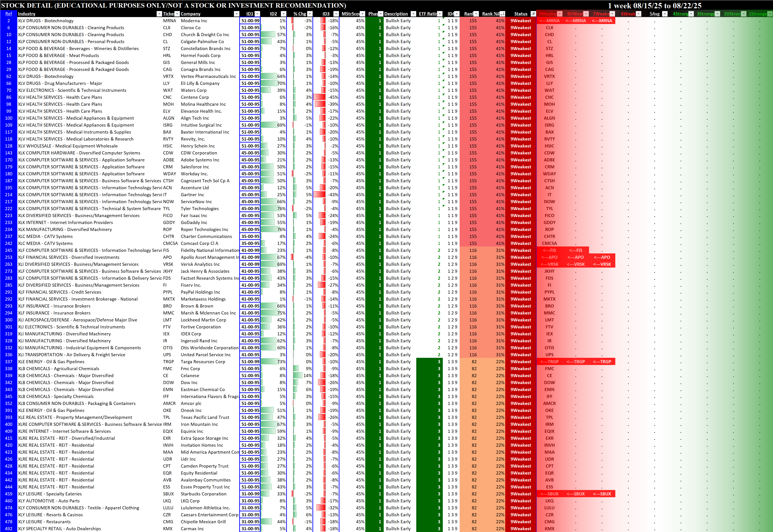Click the 1Strongest header filter arrow
773x532 pixels.
pos(770,14)
